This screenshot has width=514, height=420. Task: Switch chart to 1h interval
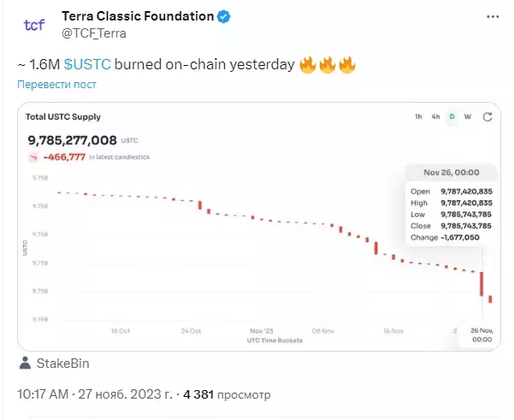click(418, 116)
